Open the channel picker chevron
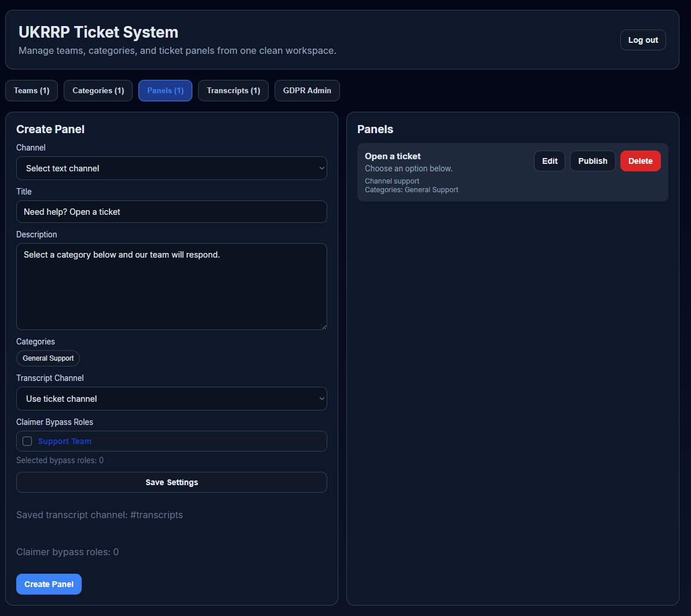The image size is (691, 616). pos(322,168)
